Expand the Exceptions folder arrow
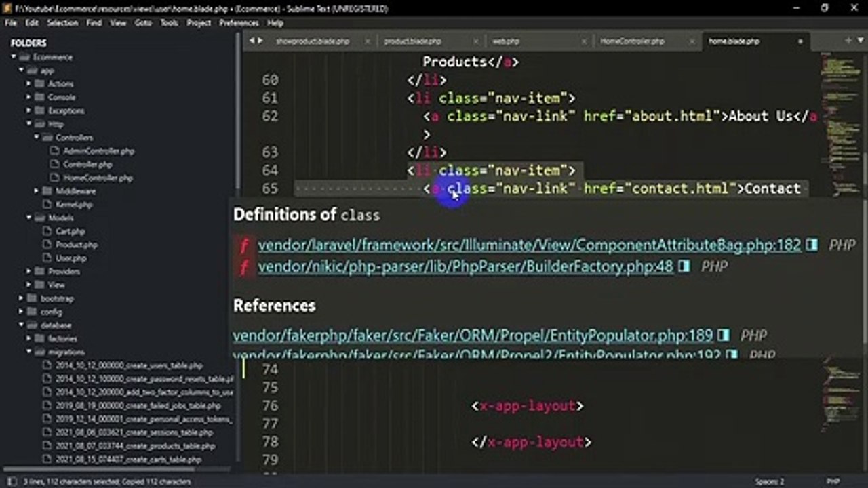The height and width of the screenshot is (488, 868). pyautogui.click(x=29, y=110)
